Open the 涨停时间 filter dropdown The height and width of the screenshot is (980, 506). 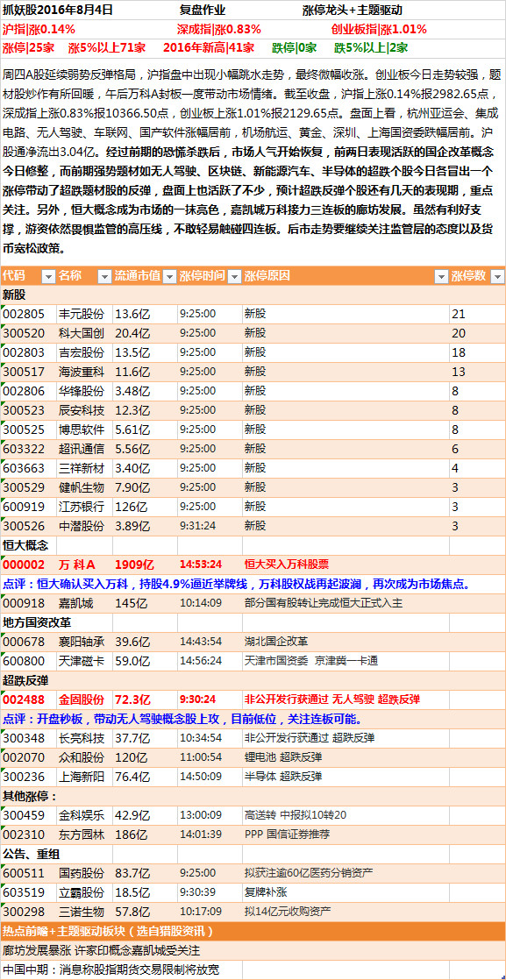click(x=234, y=277)
